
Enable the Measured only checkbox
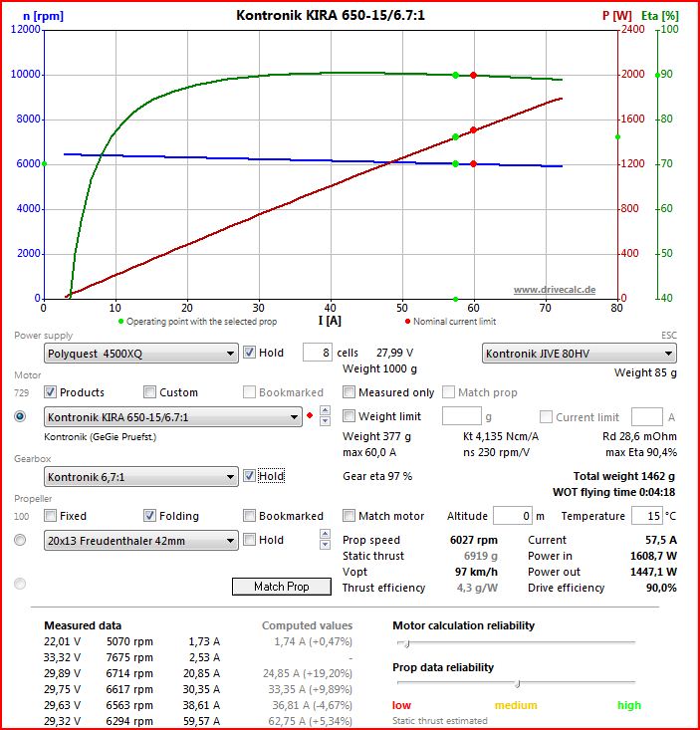tap(350, 392)
